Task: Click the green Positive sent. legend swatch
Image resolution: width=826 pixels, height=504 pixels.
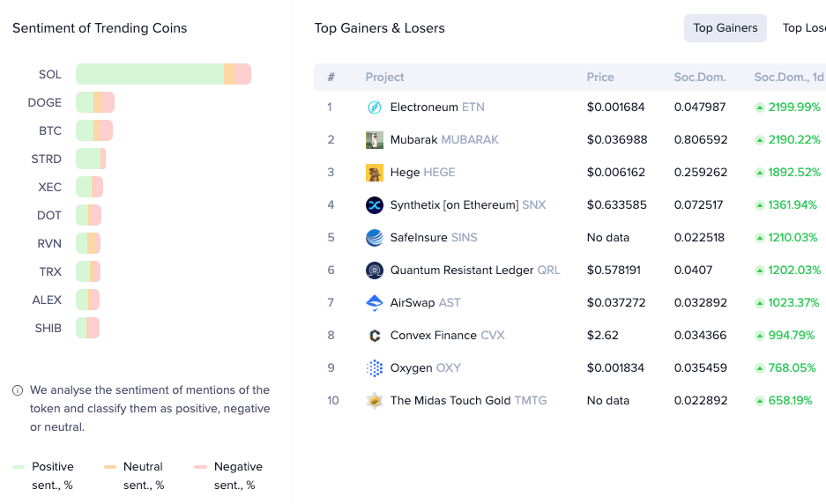Action: (19, 467)
